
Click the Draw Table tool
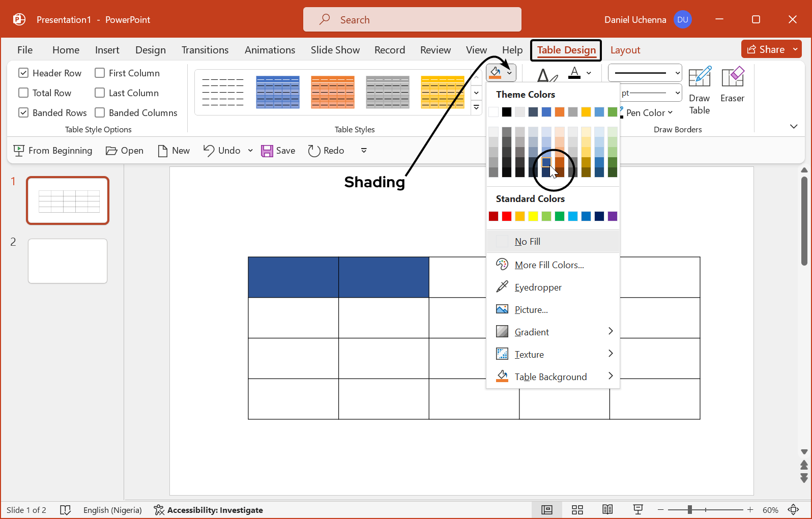699,91
